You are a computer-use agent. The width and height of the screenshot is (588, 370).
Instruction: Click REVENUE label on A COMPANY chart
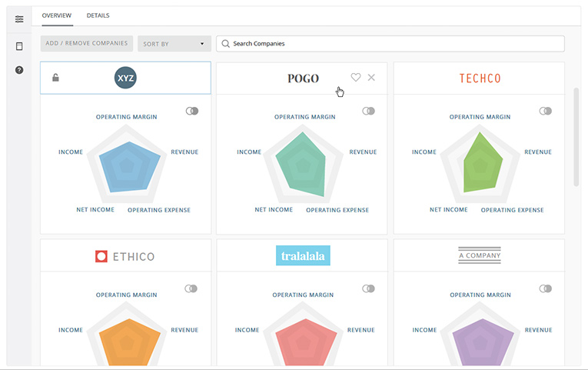pos(539,330)
